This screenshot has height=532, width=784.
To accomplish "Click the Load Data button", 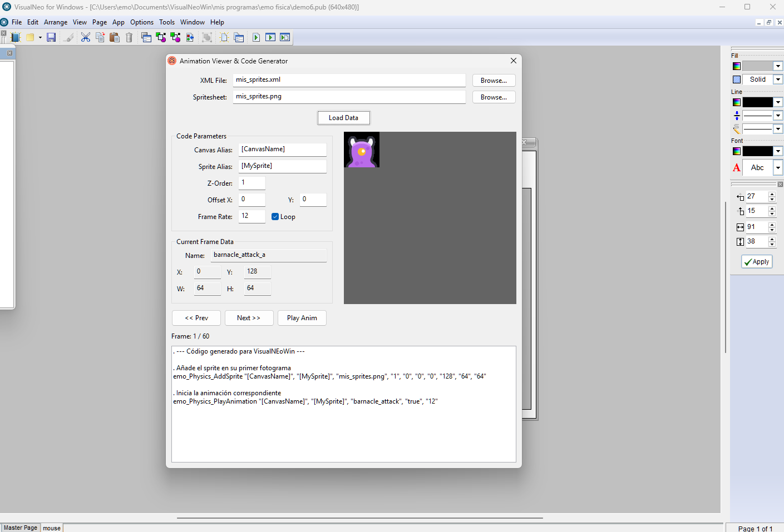I will click(343, 118).
